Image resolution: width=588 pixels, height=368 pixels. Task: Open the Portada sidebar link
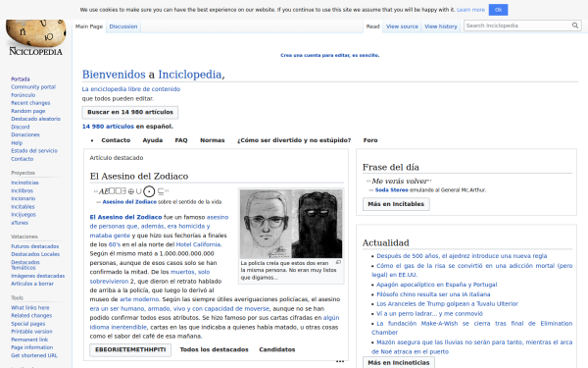(21, 79)
